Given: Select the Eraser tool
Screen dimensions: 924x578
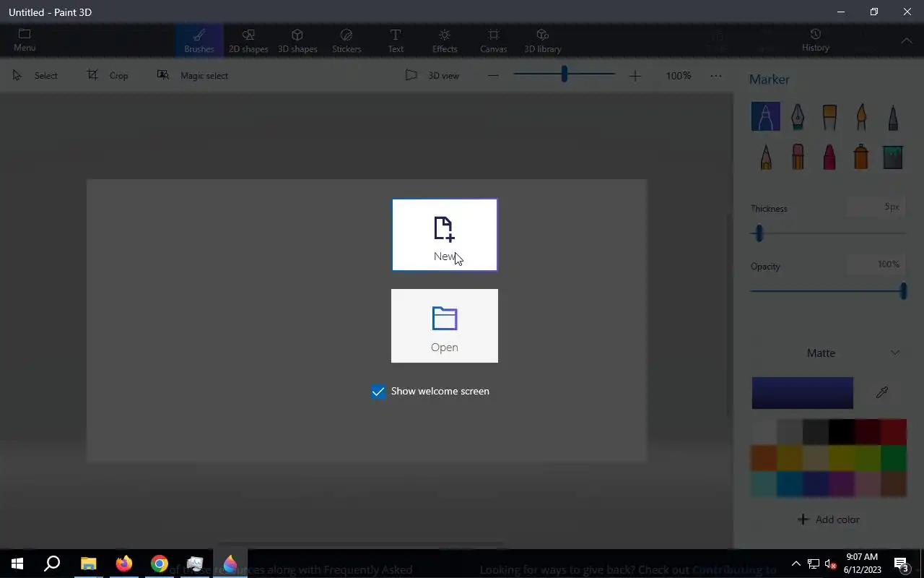Looking at the screenshot, I should click(x=798, y=156).
